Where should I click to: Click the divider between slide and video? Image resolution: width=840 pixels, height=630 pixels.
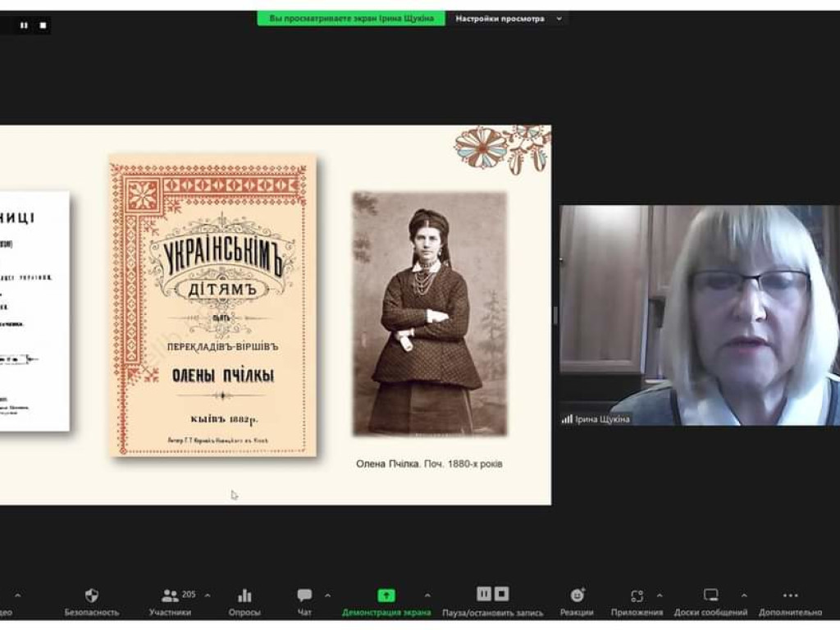click(x=555, y=315)
